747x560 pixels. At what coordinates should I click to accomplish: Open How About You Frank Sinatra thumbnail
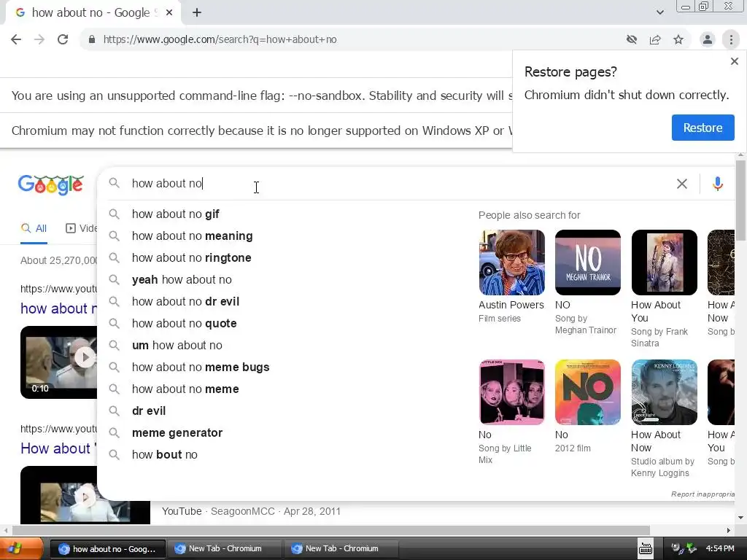tap(664, 262)
